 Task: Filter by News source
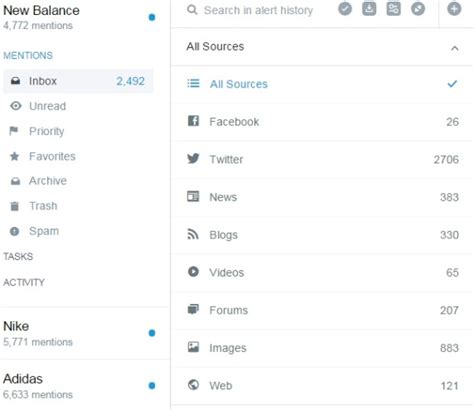[322, 197]
